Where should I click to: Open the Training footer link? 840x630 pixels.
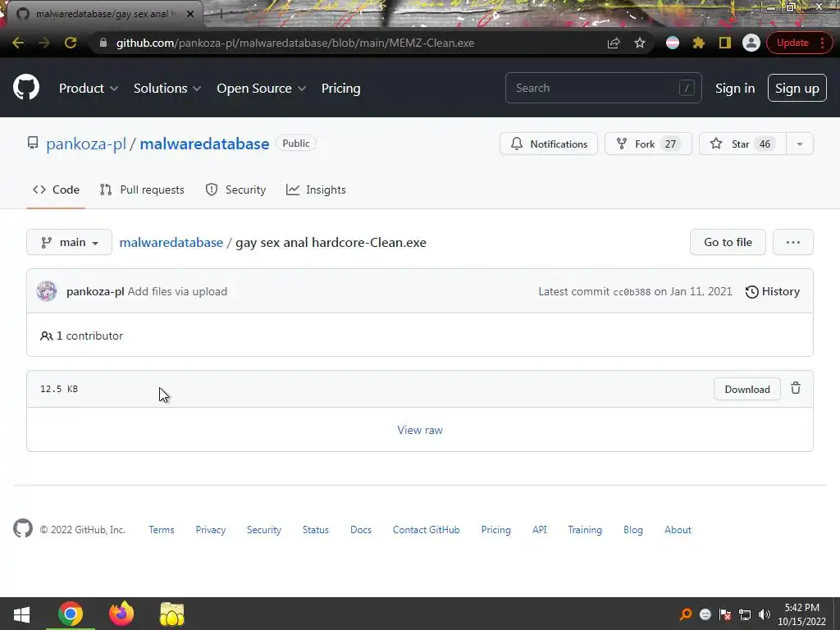(x=584, y=529)
